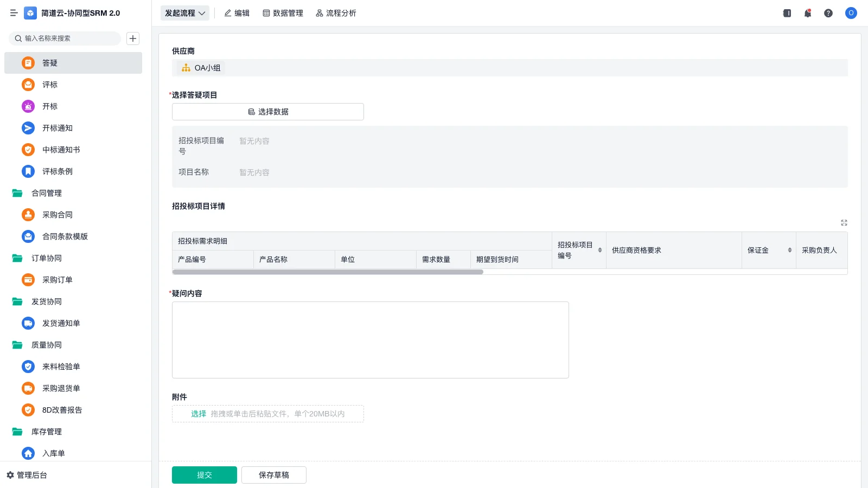Click the OA小组 supplier tag
The width and height of the screenshot is (868, 488).
(201, 68)
